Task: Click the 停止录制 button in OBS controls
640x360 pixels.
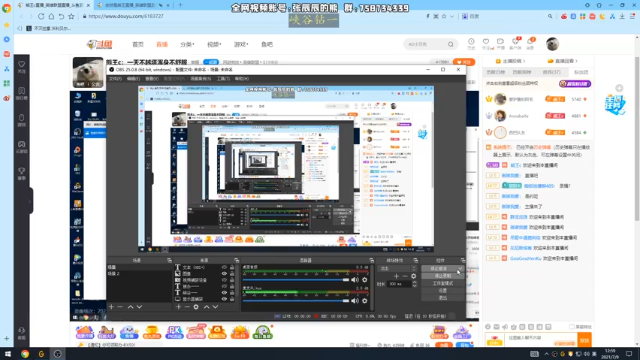Action: pyautogui.click(x=443, y=276)
